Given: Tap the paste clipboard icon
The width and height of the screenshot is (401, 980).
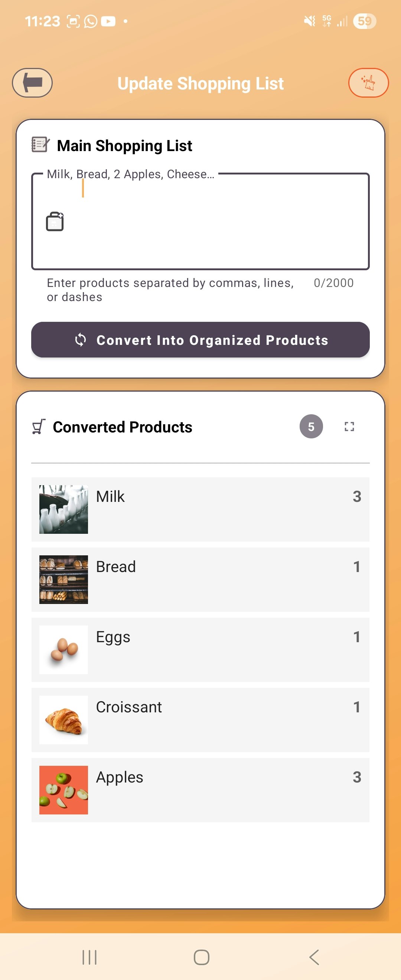Looking at the screenshot, I should click(x=55, y=221).
